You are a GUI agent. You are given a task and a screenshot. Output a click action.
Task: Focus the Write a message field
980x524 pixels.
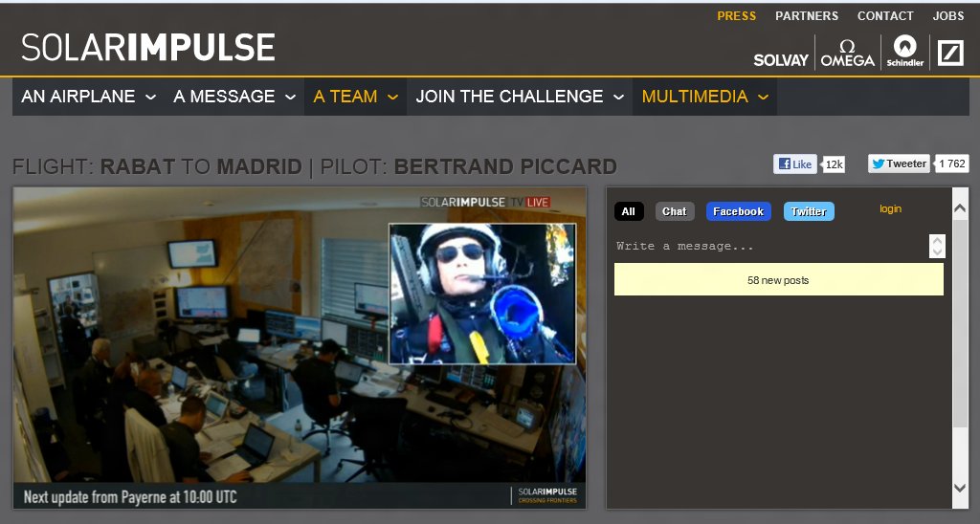point(770,246)
